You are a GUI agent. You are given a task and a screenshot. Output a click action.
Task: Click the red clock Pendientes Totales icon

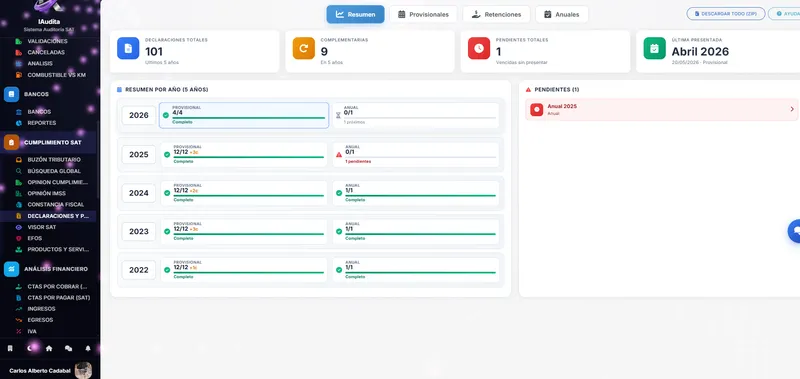pyautogui.click(x=479, y=48)
